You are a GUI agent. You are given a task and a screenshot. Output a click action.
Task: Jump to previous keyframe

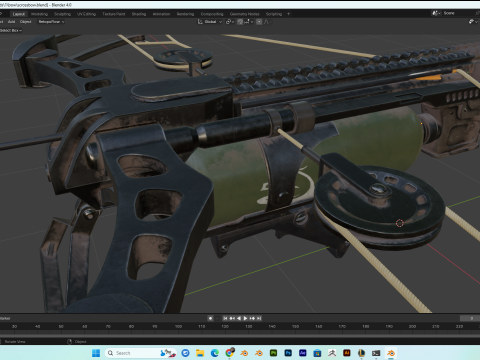coord(232,318)
